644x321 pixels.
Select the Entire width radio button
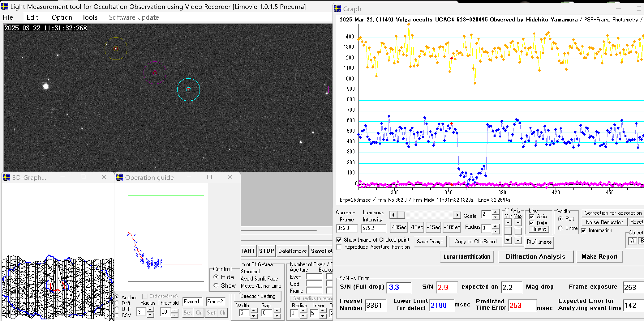[560, 228]
